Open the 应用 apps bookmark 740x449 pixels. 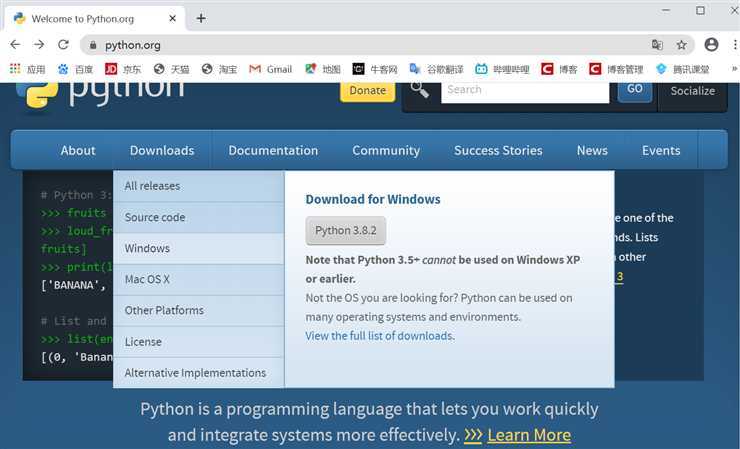click(28, 69)
